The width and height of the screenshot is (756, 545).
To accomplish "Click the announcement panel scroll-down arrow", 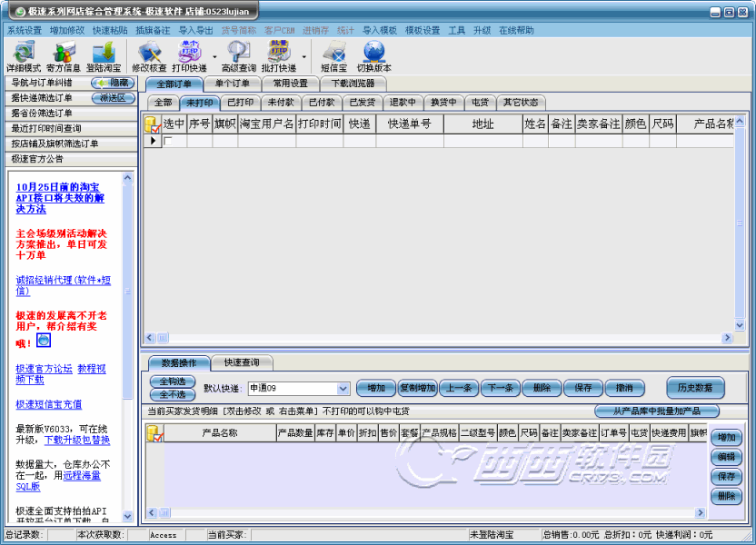I will coord(127,516).
